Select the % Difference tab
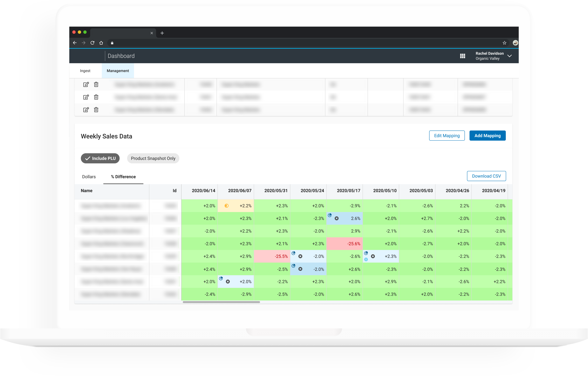The image size is (588, 376). pos(123,177)
